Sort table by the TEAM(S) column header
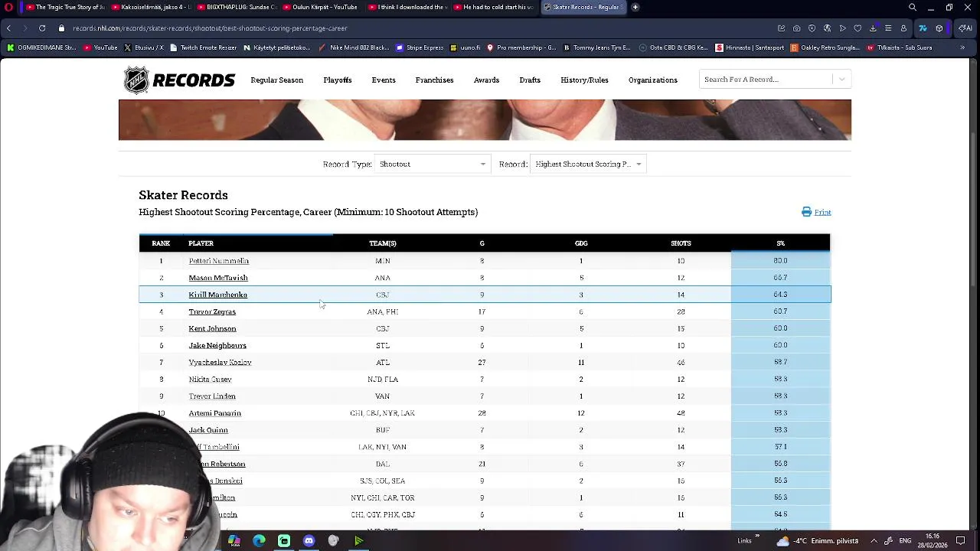Viewport: 980px width, 551px height. click(x=382, y=243)
